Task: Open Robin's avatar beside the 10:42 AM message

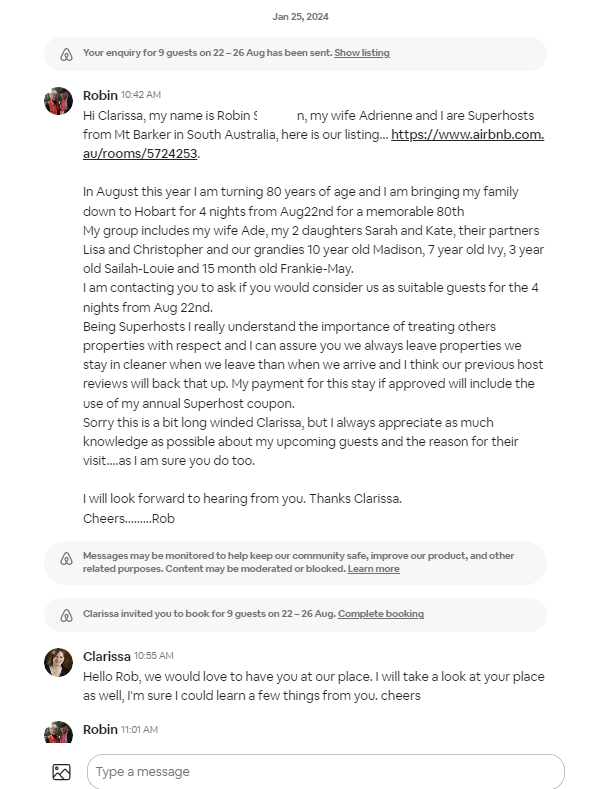Action: [x=59, y=101]
